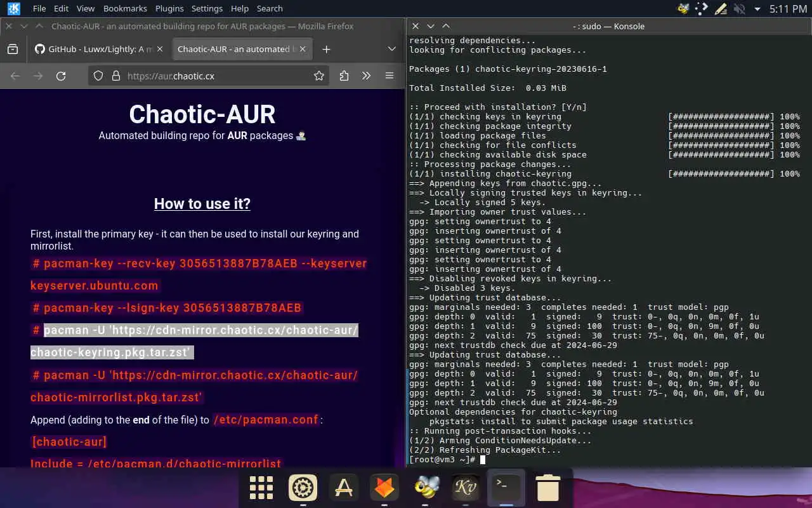Click the site security padlock icon

(x=115, y=76)
